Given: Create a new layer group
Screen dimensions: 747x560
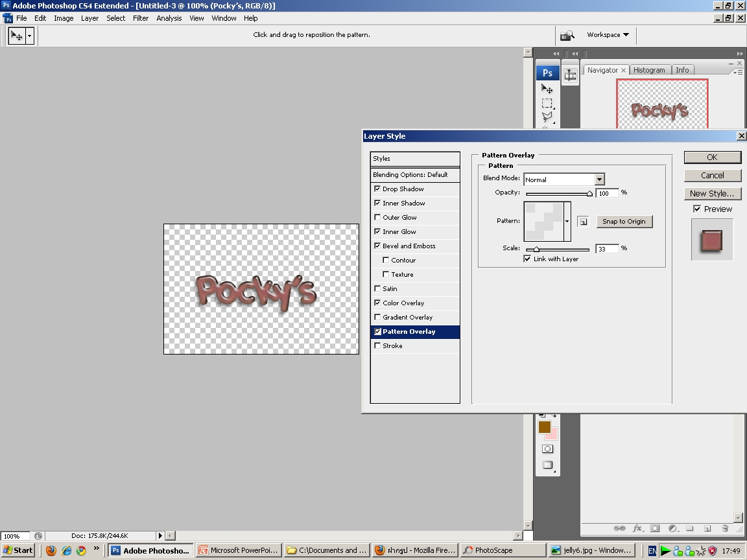Looking at the screenshot, I should point(689,528).
